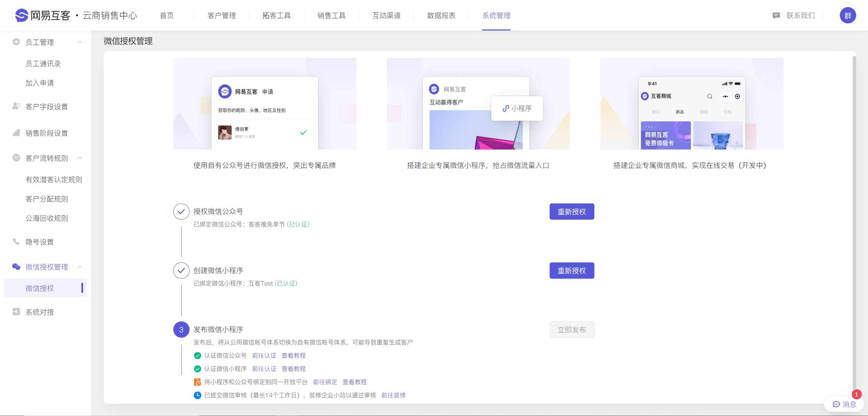Select 微信授权 in the sidebar
The height and width of the screenshot is (416, 868).
coord(45,288)
